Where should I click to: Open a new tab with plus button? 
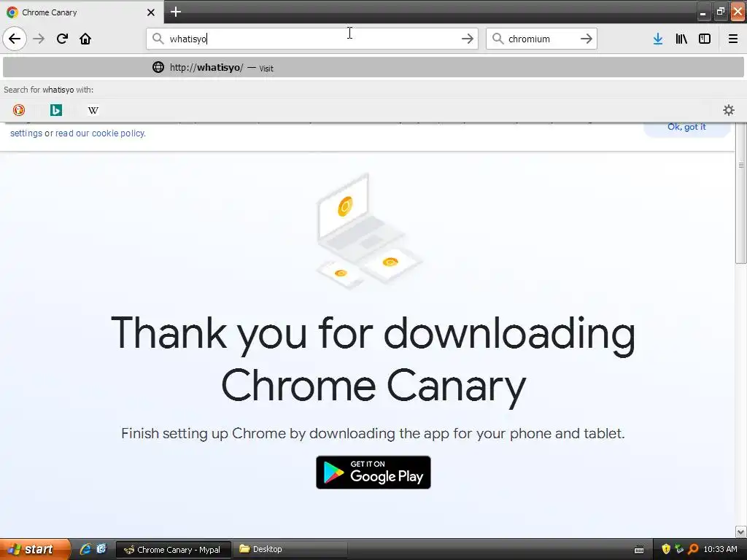click(x=176, y=12)
